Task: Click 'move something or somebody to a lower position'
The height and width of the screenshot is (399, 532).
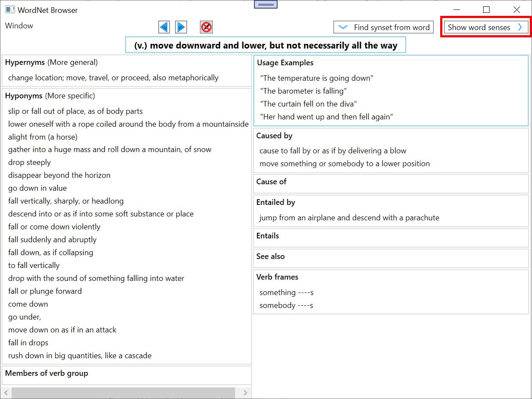Action: pyautogui.click(x=345, y=164)
